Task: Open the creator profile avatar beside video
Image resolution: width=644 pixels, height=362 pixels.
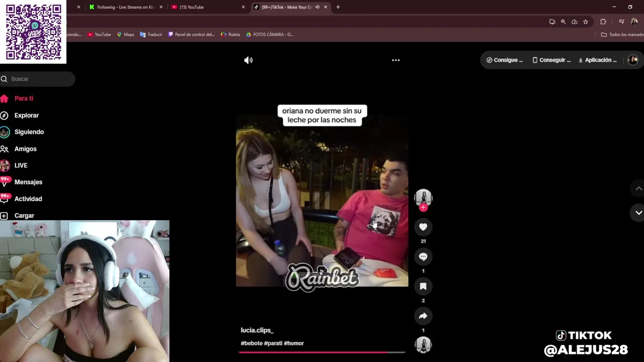Action: [x=423, y=198]
